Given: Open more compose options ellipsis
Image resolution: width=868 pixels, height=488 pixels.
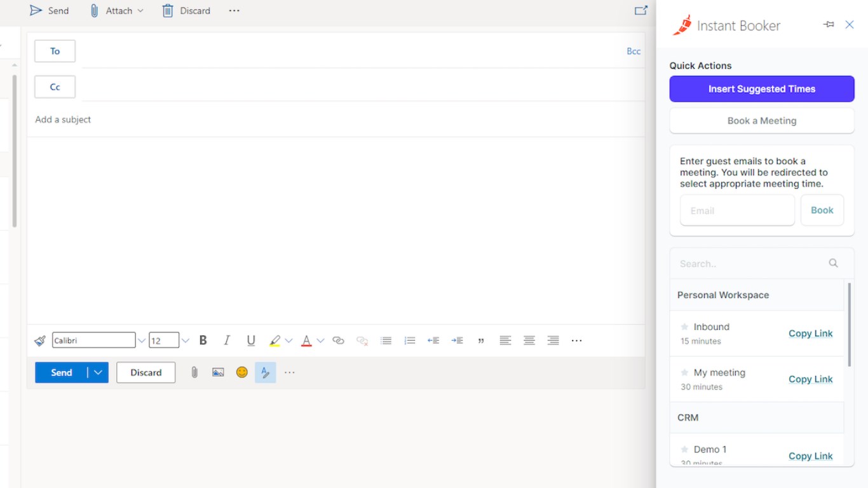Looking at the screenshot, I should (290, 372).
